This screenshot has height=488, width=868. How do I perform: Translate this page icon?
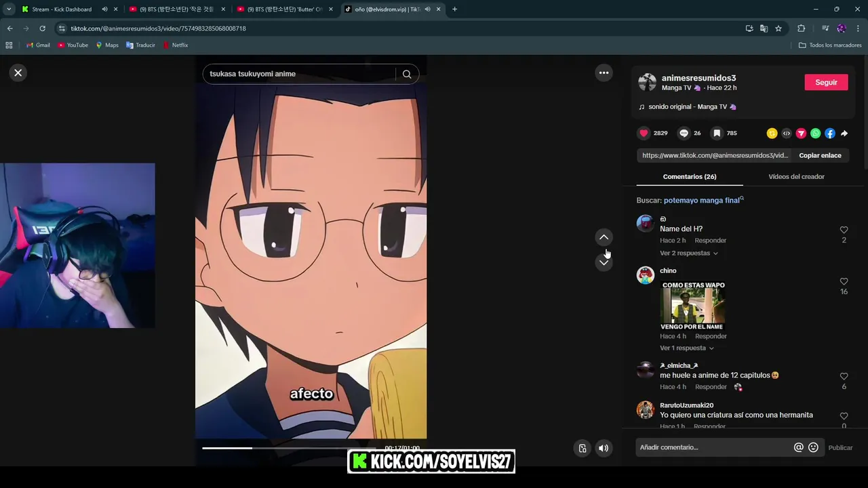click(x=764, y=28)
